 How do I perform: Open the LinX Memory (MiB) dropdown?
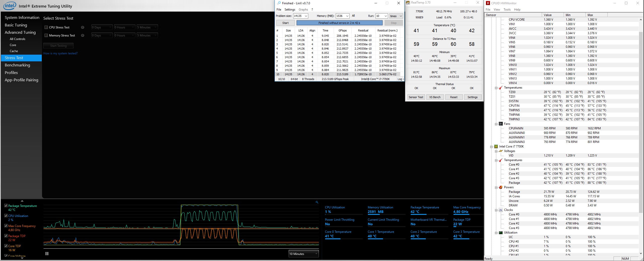point(343,16)
